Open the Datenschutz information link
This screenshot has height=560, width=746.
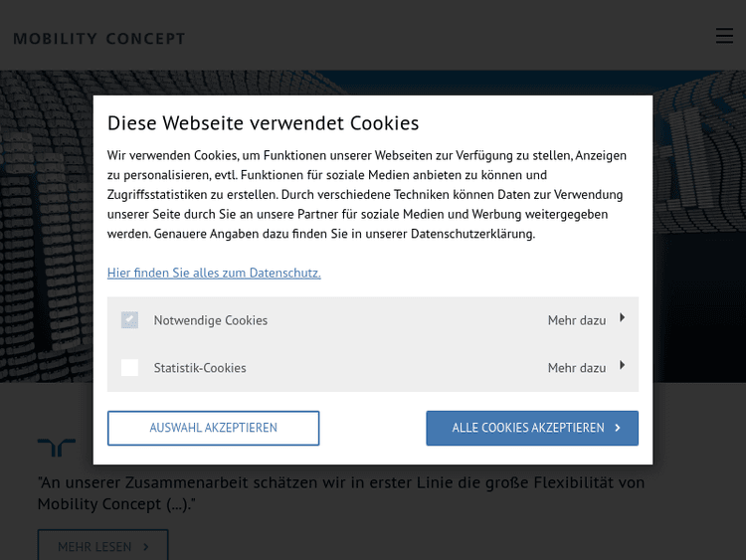214,273
